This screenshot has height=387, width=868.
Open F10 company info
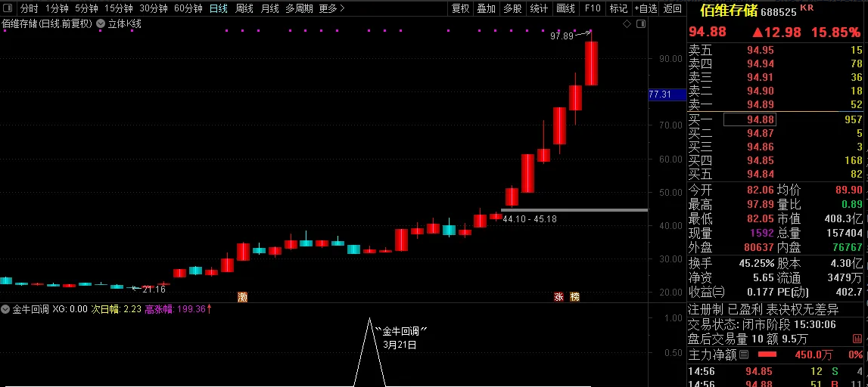click(593, 8)
